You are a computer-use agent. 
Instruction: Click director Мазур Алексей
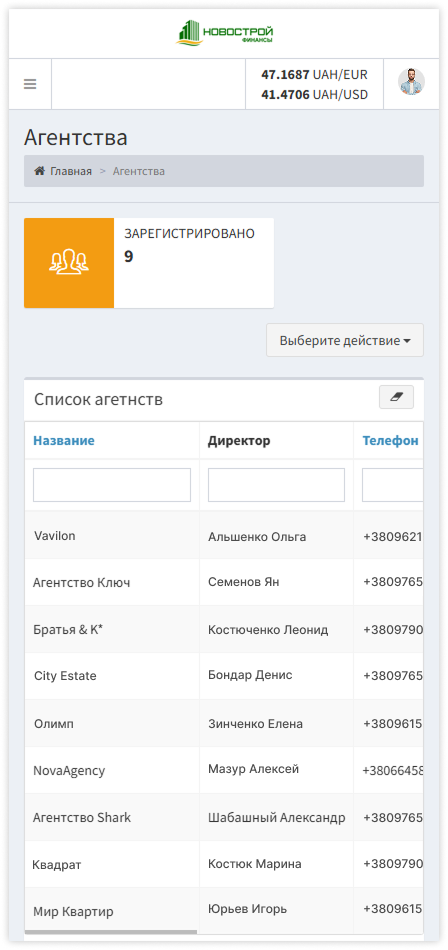click(253, 769)
